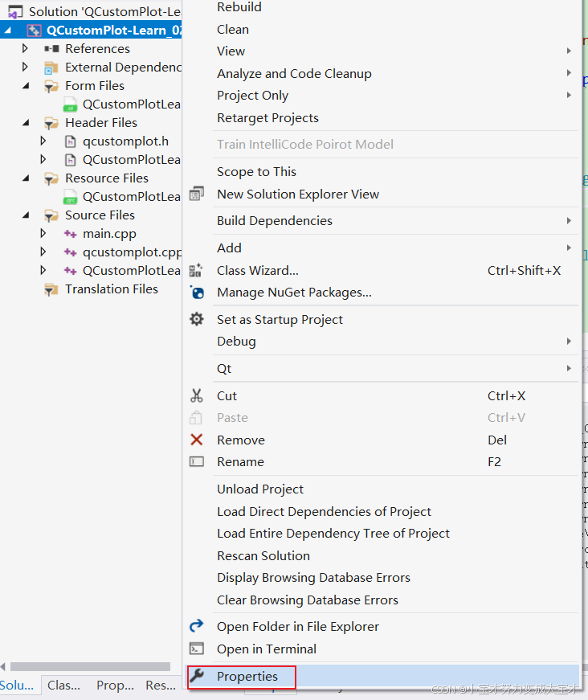Select Load Direct Dependencies of Project
Screen dimensions: 588x700
382,512
